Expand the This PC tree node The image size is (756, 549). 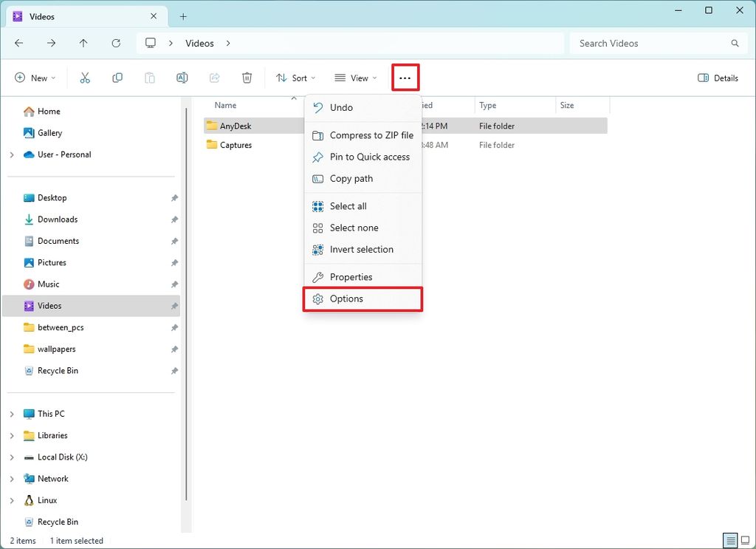pos(12,414)
